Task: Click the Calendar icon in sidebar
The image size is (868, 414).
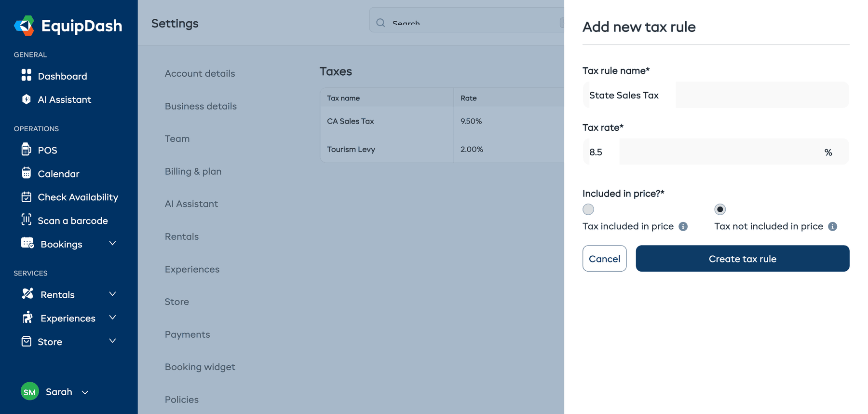Action: [27, 173]
